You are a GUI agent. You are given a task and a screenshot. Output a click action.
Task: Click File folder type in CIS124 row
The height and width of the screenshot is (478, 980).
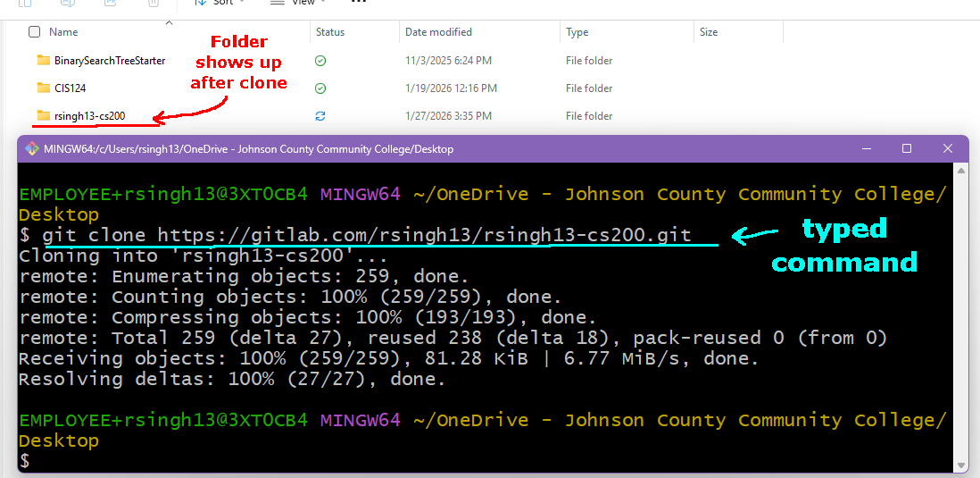click(589, 88)
